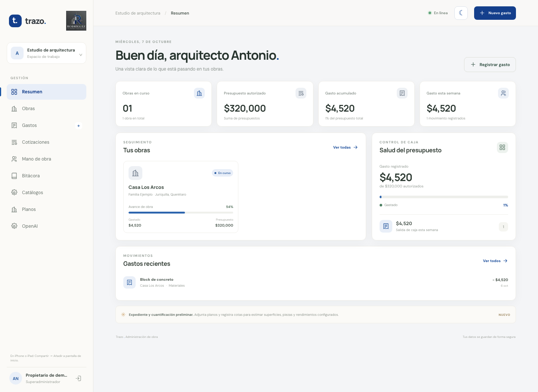This screenshot has height=392, width=538.
Task: Open Bitácora from the sidebar
Action: click(x=46, y=176)
